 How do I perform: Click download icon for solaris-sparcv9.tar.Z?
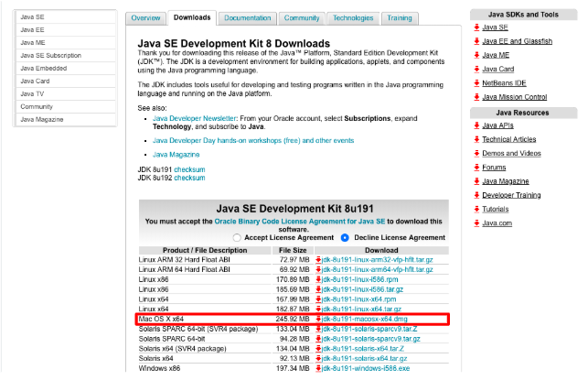(318, 329)
